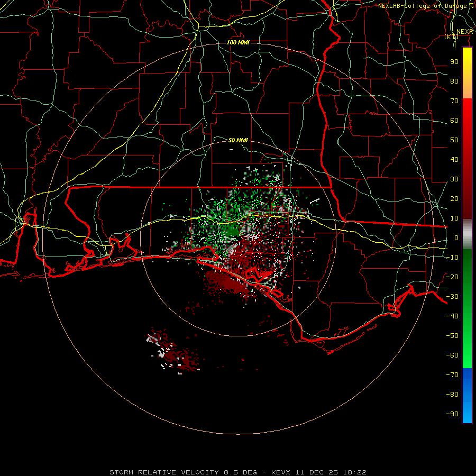Click the "50 NMI" range ring label
This screenshot has width=476, height=476.
(238, 140)
